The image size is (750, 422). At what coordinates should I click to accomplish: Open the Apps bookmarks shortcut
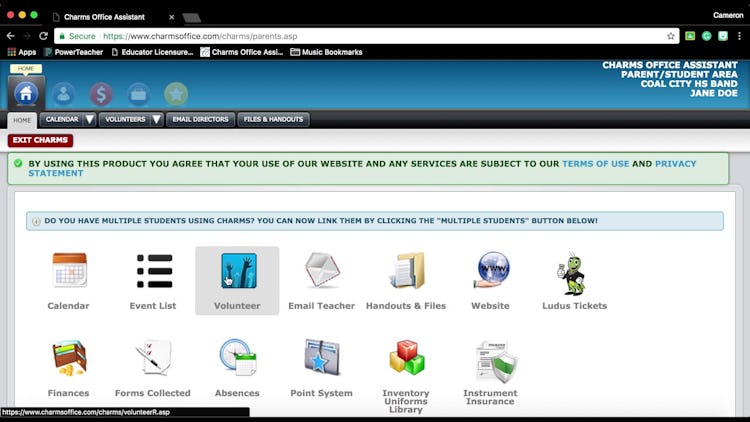22,52
